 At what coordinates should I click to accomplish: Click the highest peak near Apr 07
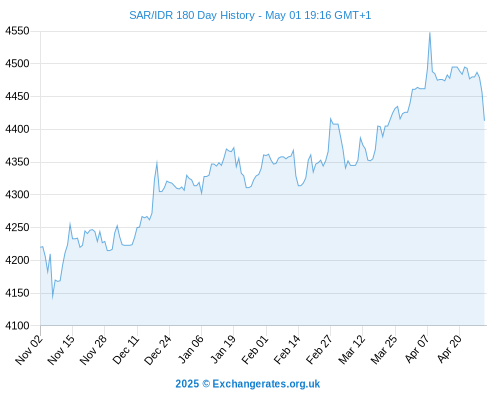click(430, 33)
